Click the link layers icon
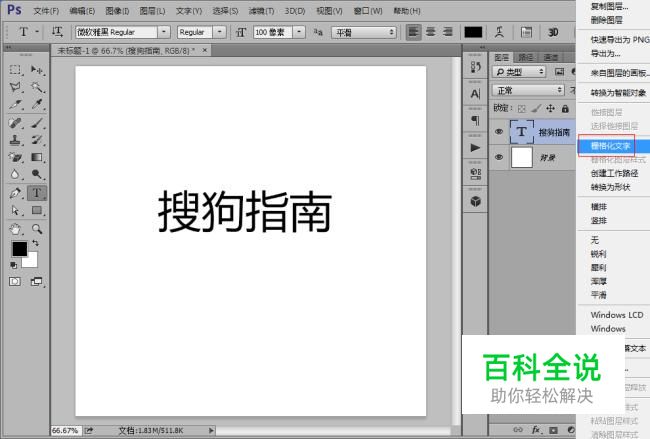This screenshot has width=650, height=439. point(518,430)
